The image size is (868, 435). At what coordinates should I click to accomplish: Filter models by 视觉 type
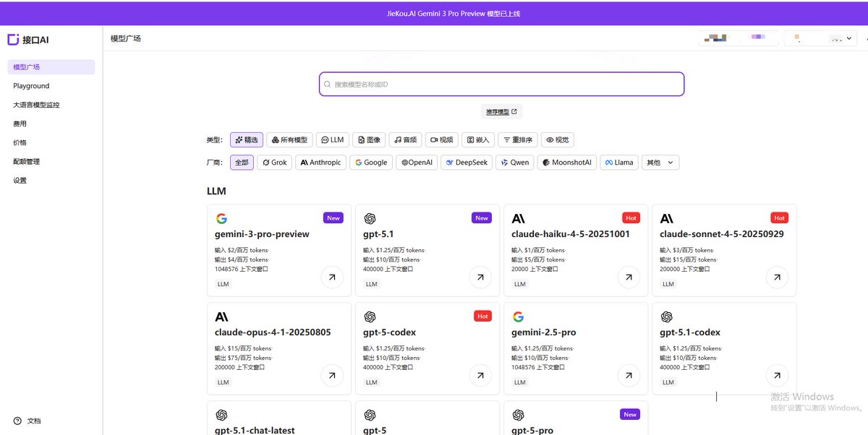(558, 139)
